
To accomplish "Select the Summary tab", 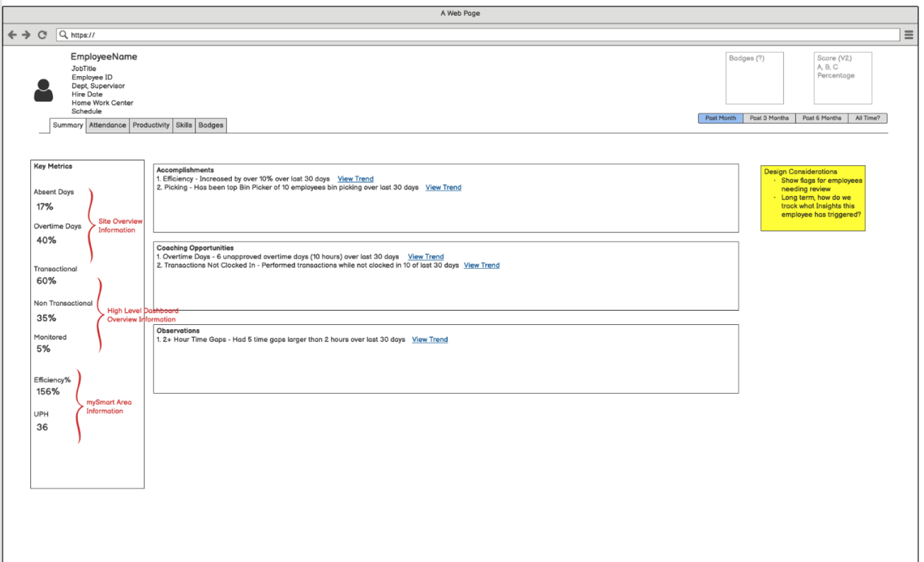I will click(x=68, y=125).
